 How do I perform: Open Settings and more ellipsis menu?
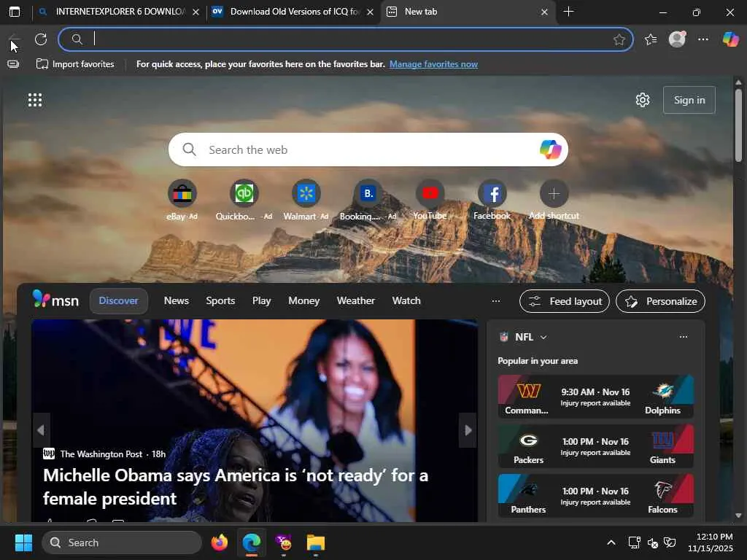703,39
